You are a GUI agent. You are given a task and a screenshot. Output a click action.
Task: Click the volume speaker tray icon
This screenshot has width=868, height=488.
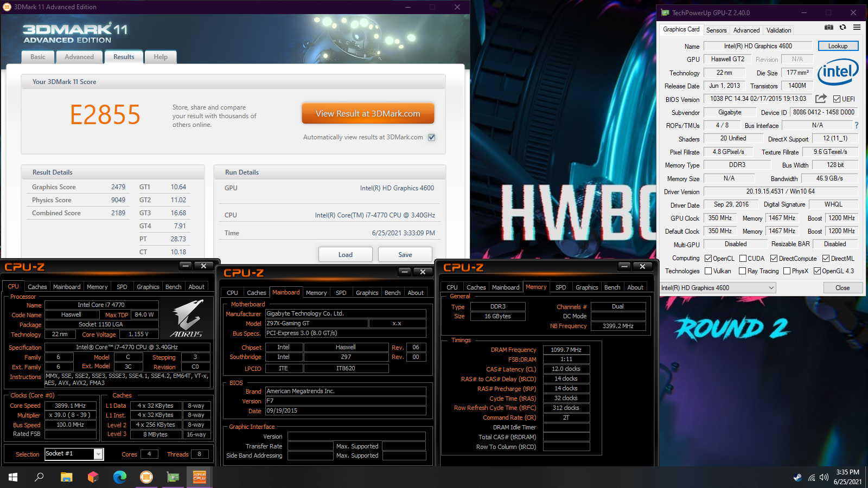tap(824, 477)
